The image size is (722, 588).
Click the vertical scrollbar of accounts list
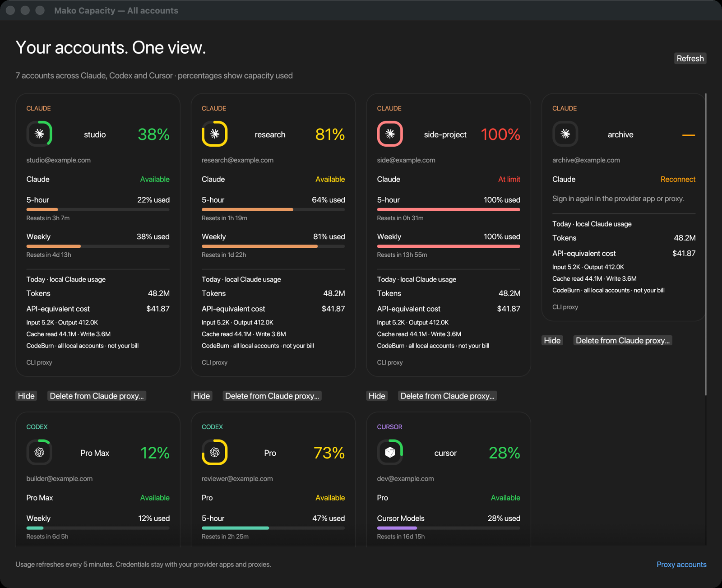706,245
